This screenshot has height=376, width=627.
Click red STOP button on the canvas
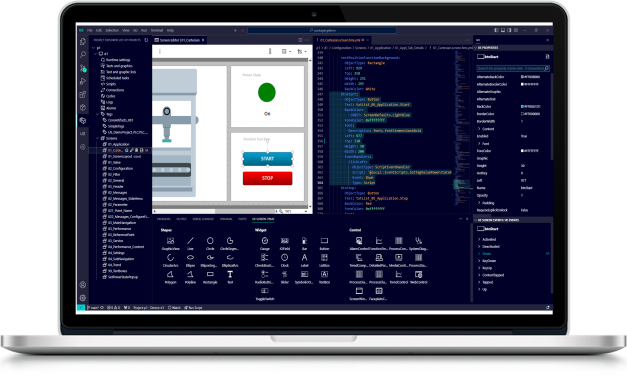[x=268, y=178]
